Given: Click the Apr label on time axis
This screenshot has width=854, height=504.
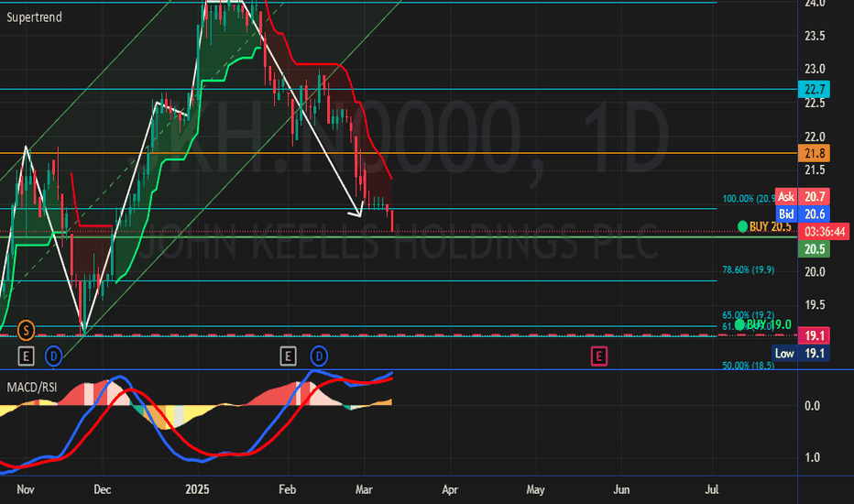Looking at the screenshot, I should click(x=450, y=489).
